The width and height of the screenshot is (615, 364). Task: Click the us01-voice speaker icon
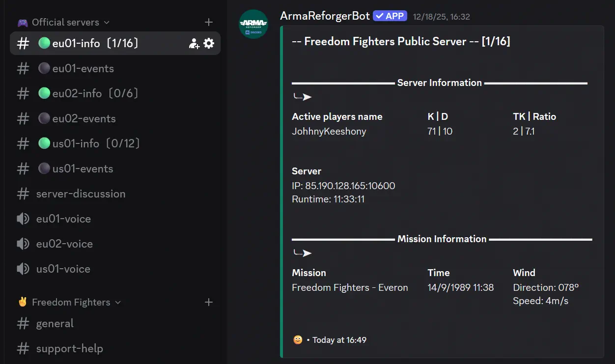[23, 269]
